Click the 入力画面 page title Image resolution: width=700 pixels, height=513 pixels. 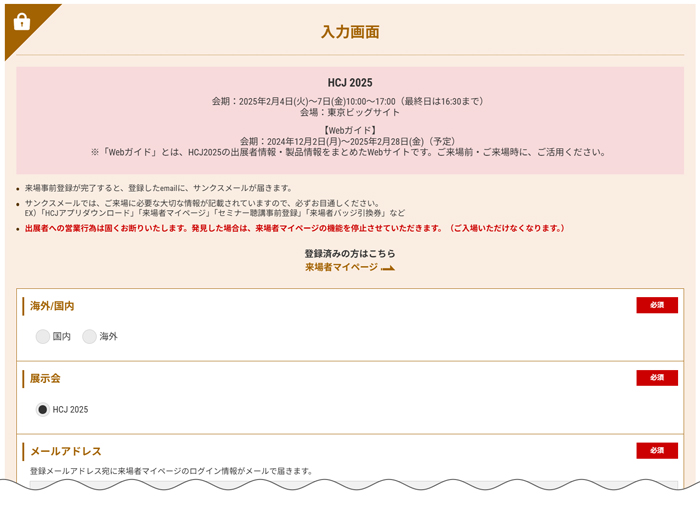pyautogui.click(x=350, y=32)
